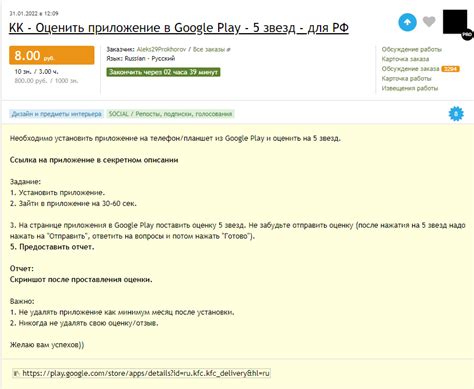Image resolution: width=474 pixels, height=389 pixels.
Task: Click '1. Установить приложение.' line
Action: point(57,193)
